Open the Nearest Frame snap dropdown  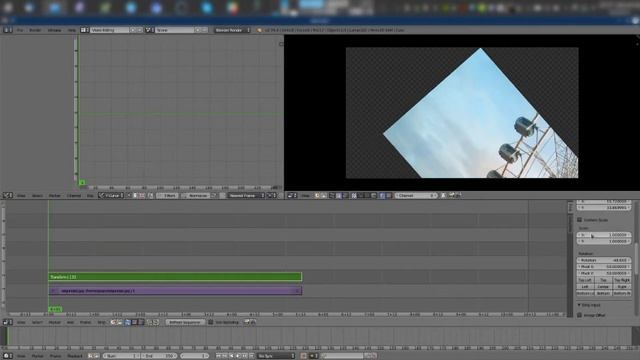246,196
